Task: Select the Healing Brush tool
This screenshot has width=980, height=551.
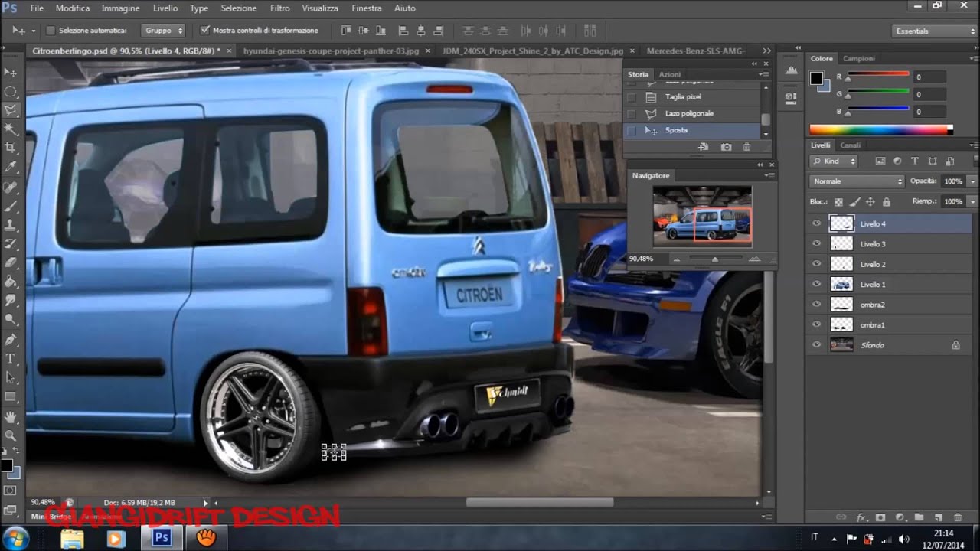Action: coord(11,187)
